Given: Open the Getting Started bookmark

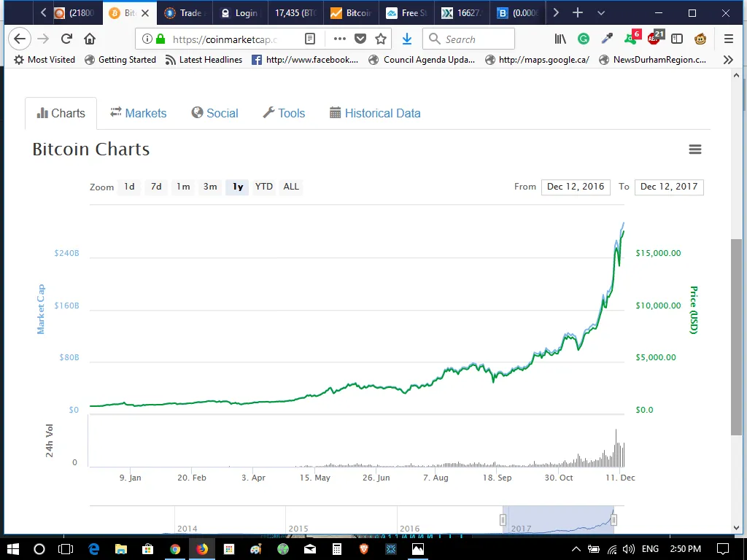Looking at the screenshot, I should point(120,60).
